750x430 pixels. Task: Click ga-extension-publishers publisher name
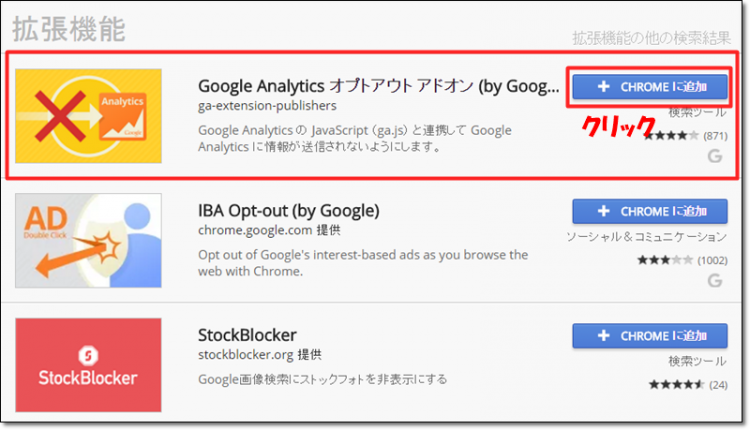[x=267, y=106]
